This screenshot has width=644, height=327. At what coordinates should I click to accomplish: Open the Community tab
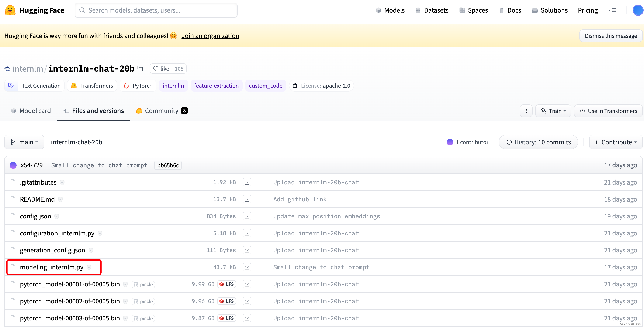coord(162,111)
